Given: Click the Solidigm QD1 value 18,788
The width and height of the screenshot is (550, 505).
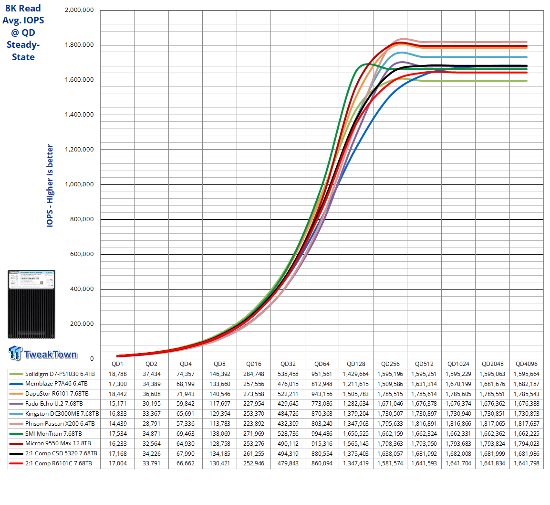Looking at the screenshot, I should (x=118, y=374).
